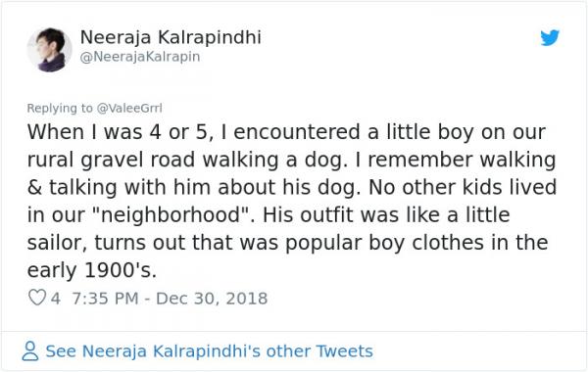
Task: Like the tweet with the heart icon
Action: 37,298
